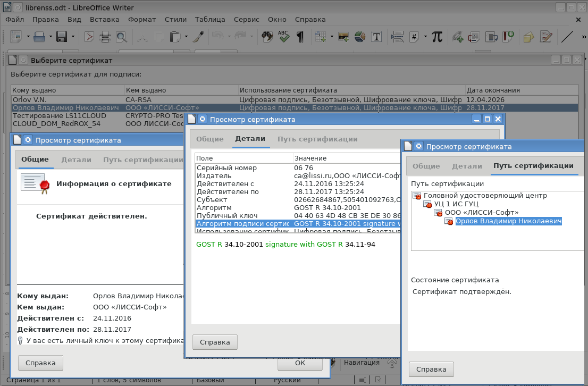588x386 pixels.
Task: Open the basic shapes toolbar icon
Action: click(x=529, y=37)
